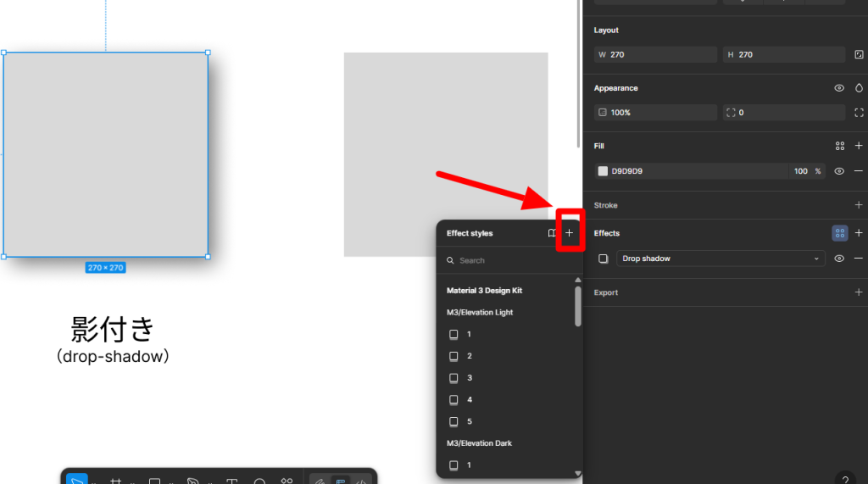Toggle visibility of the D9D9D9 fill
Viewport: 868px width, 484px height.
tap(839, 171)
